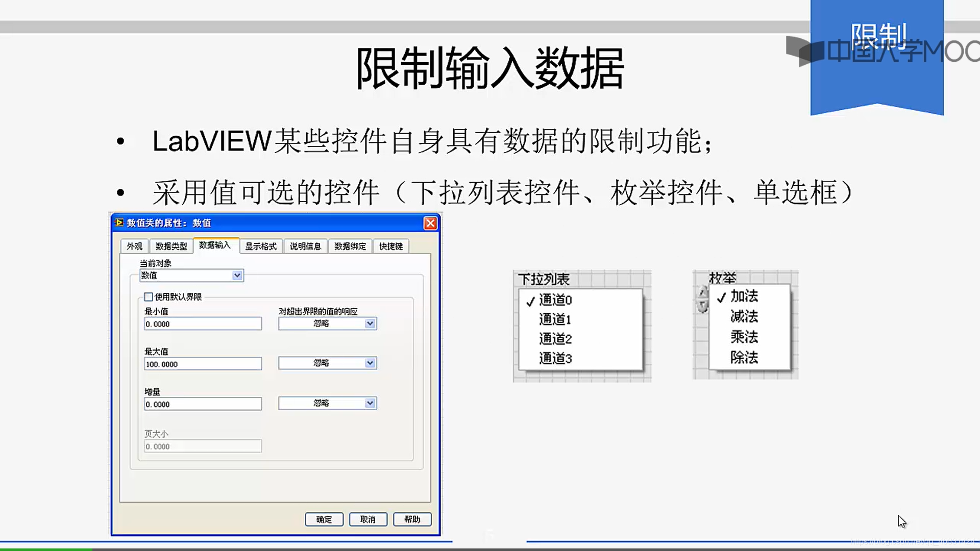Choose 除法 in the 枚举 list
The image size is (980, 551).
coord(749,357)
